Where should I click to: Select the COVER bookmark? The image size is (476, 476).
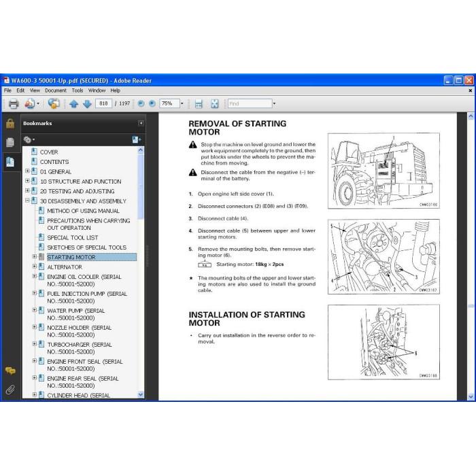49,152
